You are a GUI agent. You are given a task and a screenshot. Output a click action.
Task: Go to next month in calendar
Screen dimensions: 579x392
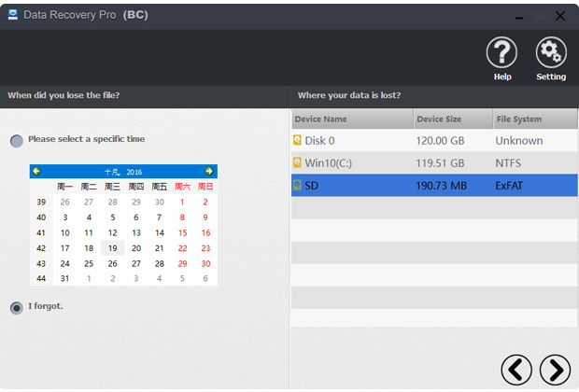(x=209, y=172)
